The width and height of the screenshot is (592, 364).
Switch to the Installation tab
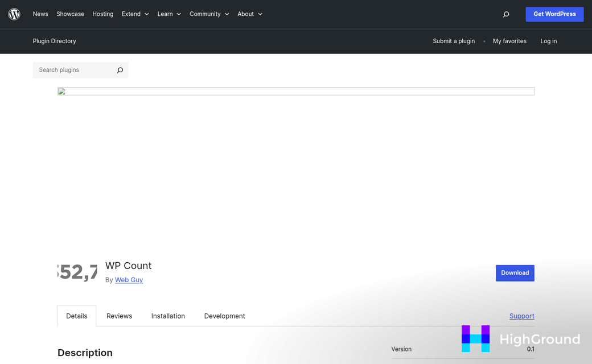168,316
